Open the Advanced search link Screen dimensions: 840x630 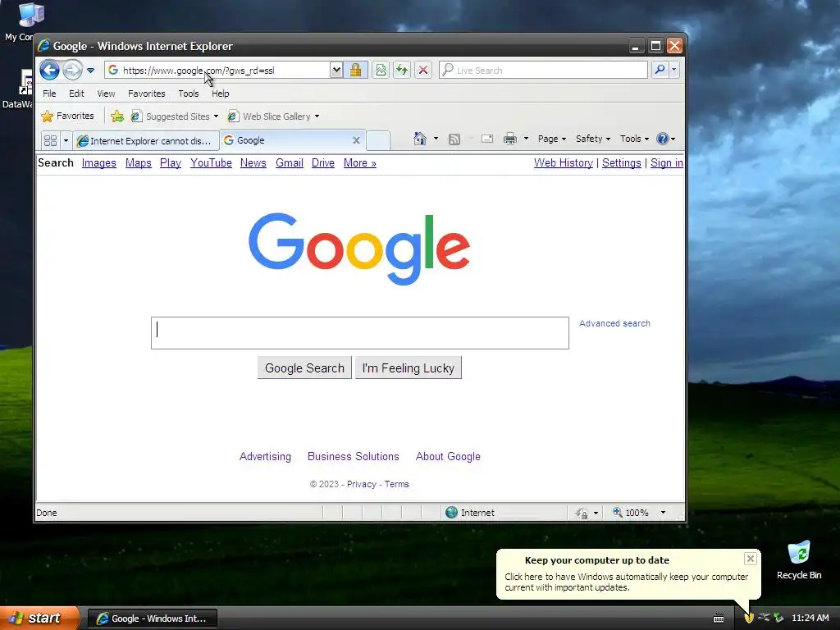point(614,323)
